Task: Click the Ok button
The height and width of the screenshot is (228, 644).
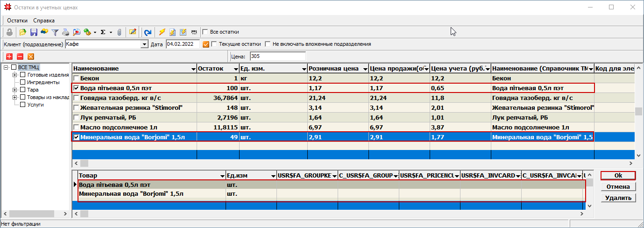Action: click(618, 175)
